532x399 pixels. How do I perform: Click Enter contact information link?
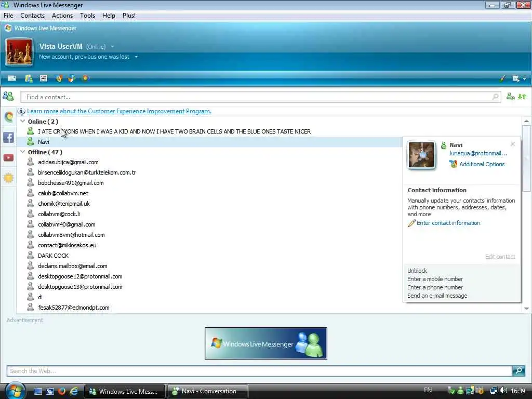(448, 223)
